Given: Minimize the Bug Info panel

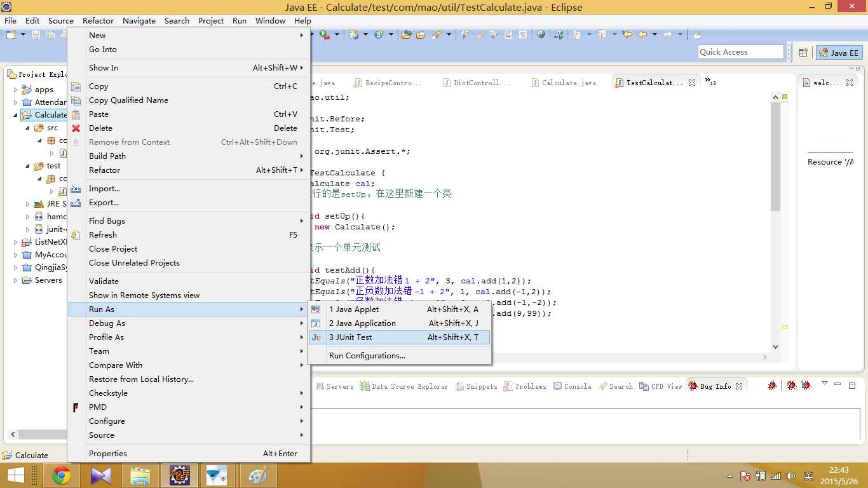Looking at the screenshot, I should (839, 385).
